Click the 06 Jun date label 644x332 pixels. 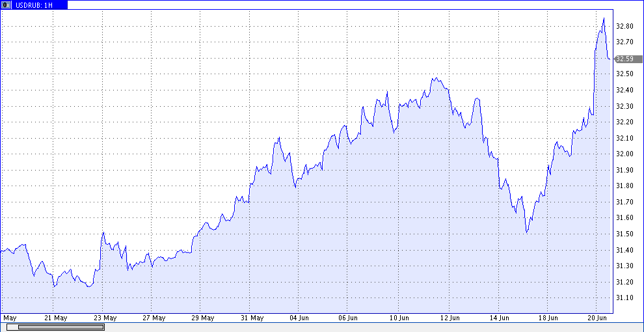point(348,318)
